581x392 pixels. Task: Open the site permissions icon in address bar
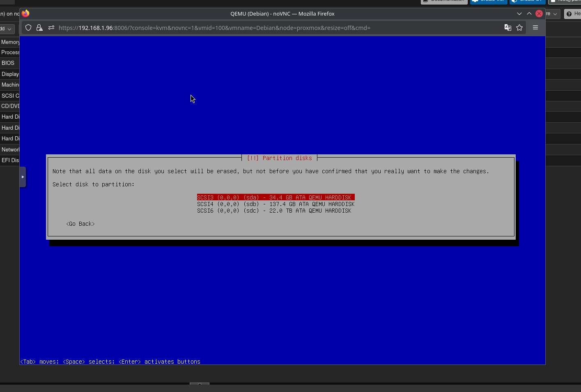51,28
